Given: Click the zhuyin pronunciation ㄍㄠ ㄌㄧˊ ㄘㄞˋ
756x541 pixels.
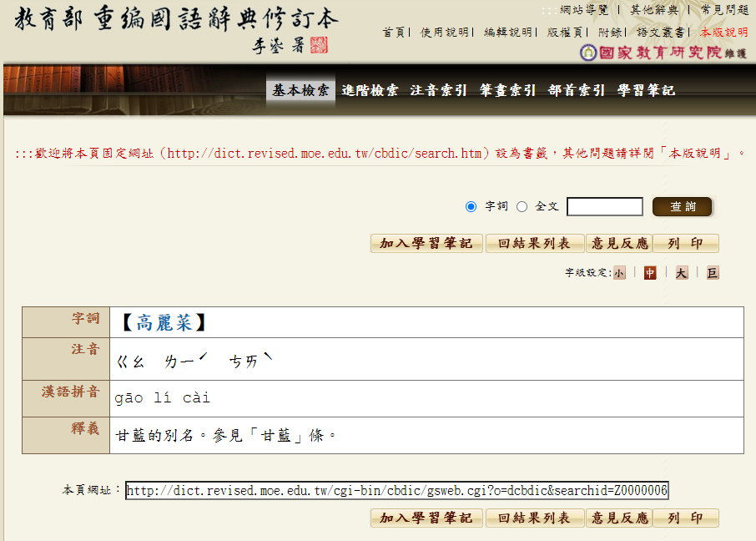Looking at the screenshot, I should [194, 361].
